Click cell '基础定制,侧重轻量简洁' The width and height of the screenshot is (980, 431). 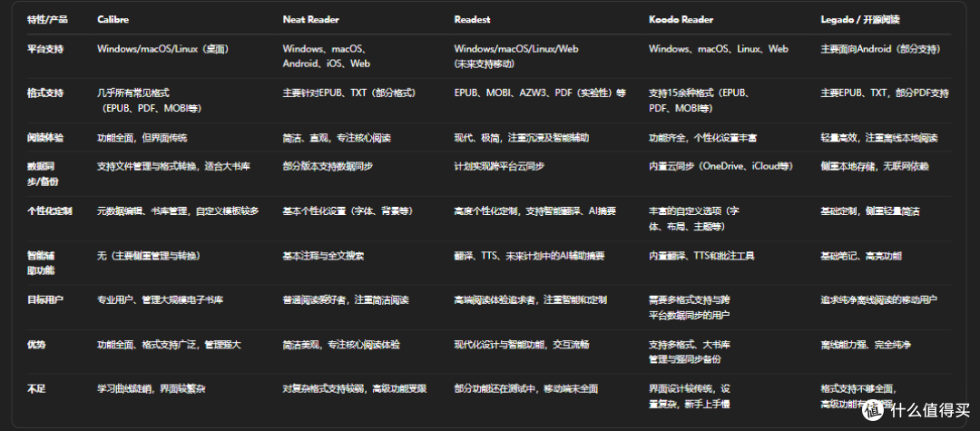tap(870, 211)
